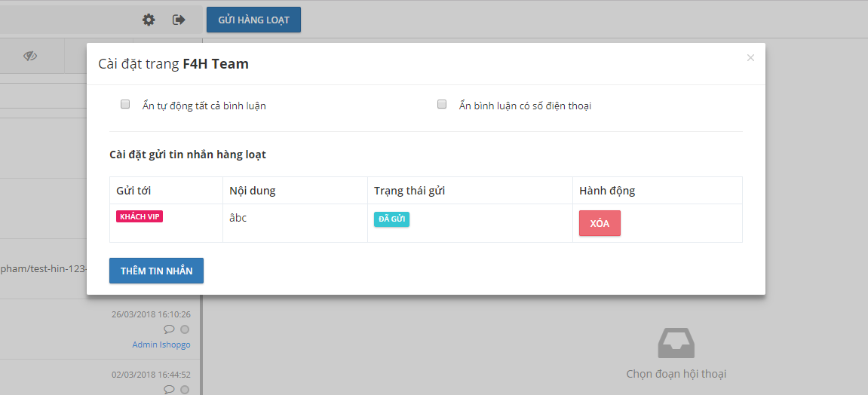Click status circle beside 26/03/2018 comment icon
Image resolution: width=868 pixels, height=395 pixels.
pyautogui.click(x=185, y=329)
